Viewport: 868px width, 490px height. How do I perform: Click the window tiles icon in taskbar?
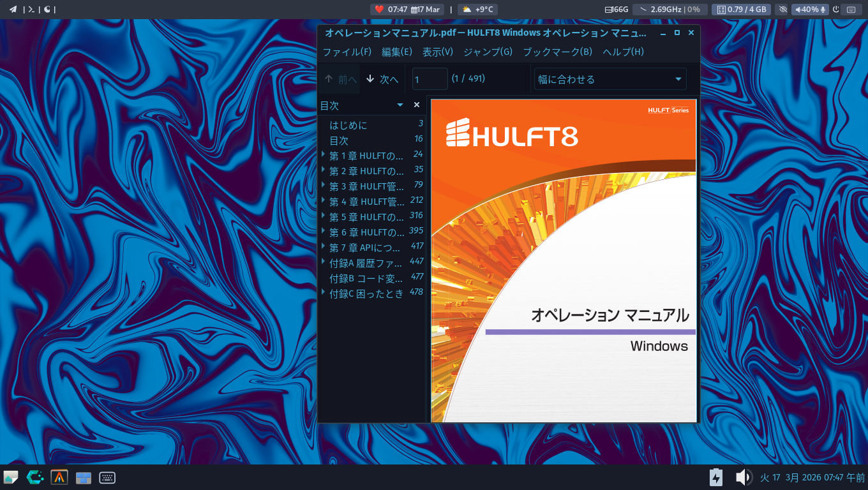click(84, 477)
